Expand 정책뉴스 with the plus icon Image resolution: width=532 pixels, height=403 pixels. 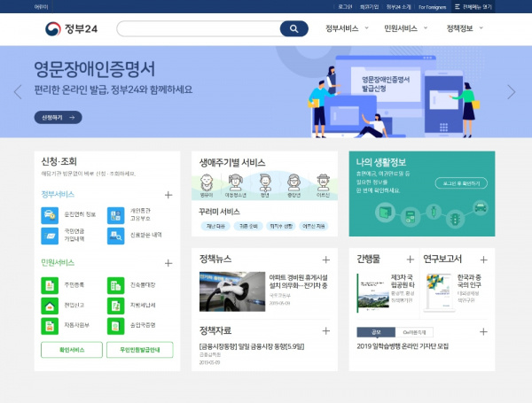click(325, 260)
